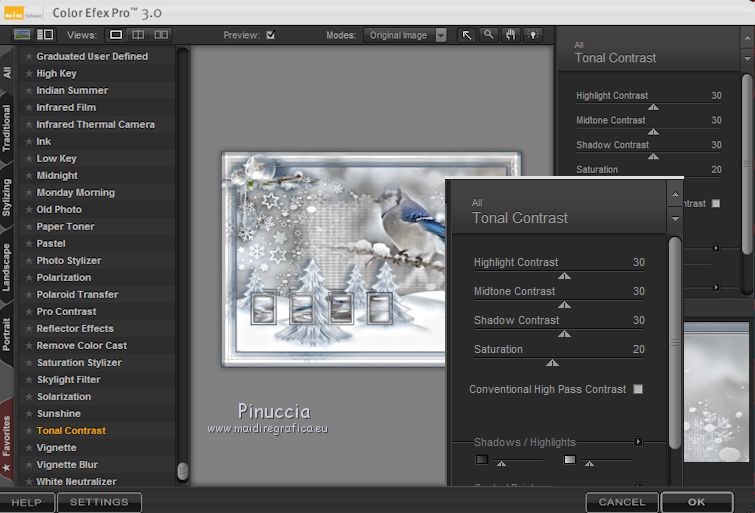Click the light bulb background icon
755x513 pixels.
(x=533, y=35)
